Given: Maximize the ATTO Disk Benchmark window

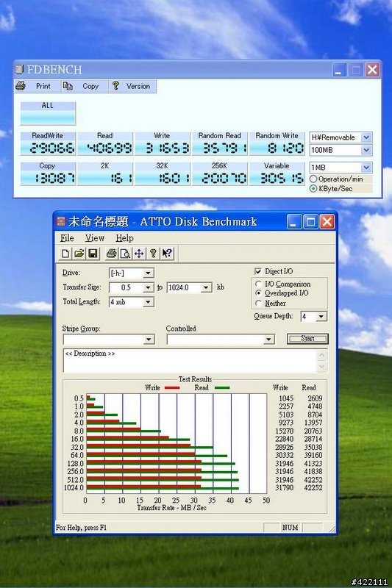Looking at the screenshot, I should 310,222.
